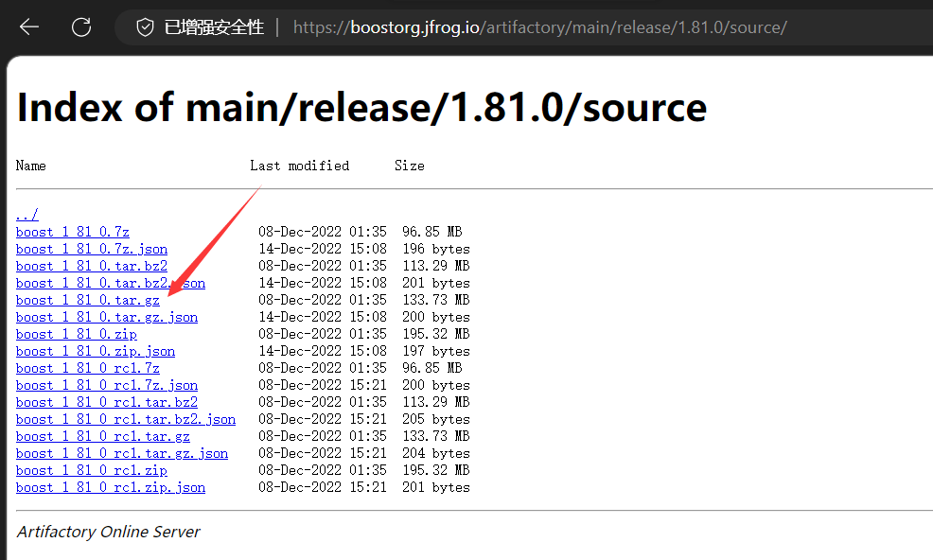Viewport: 933px width, 560px height.
Task: Click the Name column header
Action: point(30,165)
